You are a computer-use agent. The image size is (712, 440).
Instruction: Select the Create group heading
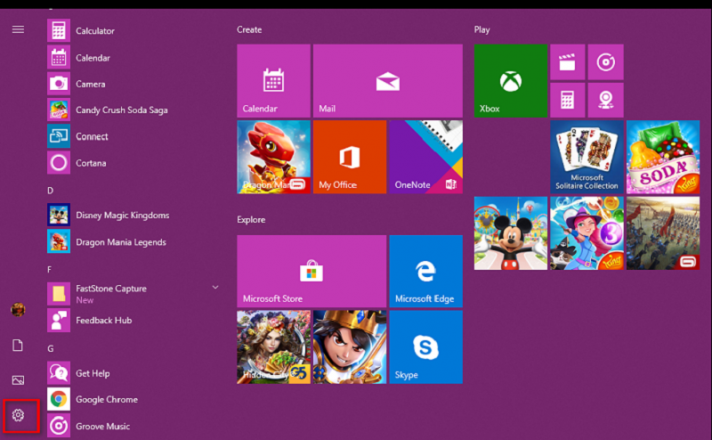tap(249, 30)
